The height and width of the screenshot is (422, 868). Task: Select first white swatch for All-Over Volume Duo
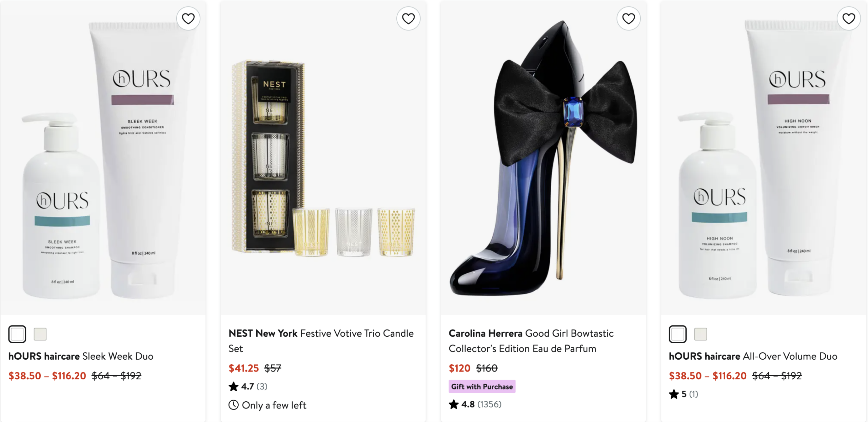point(678,334)
